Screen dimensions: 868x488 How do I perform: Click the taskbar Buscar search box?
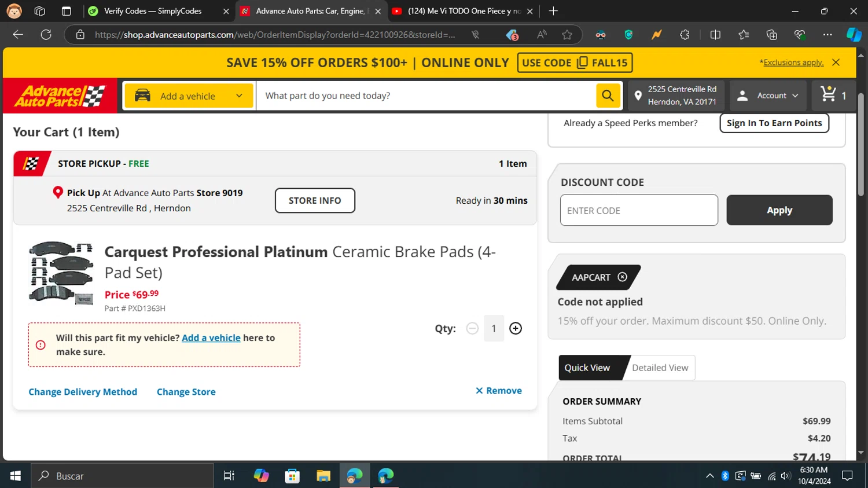pyautogui.click(x=122, y=476)
